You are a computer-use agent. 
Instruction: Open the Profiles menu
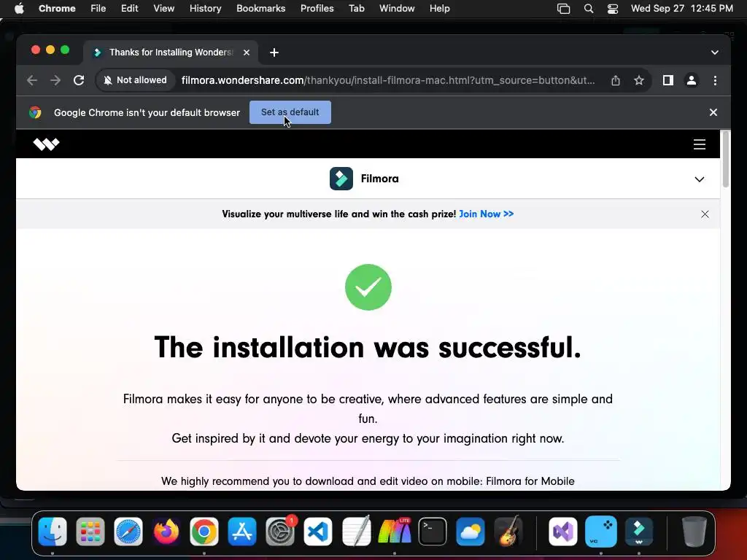[x=317, y=9]
